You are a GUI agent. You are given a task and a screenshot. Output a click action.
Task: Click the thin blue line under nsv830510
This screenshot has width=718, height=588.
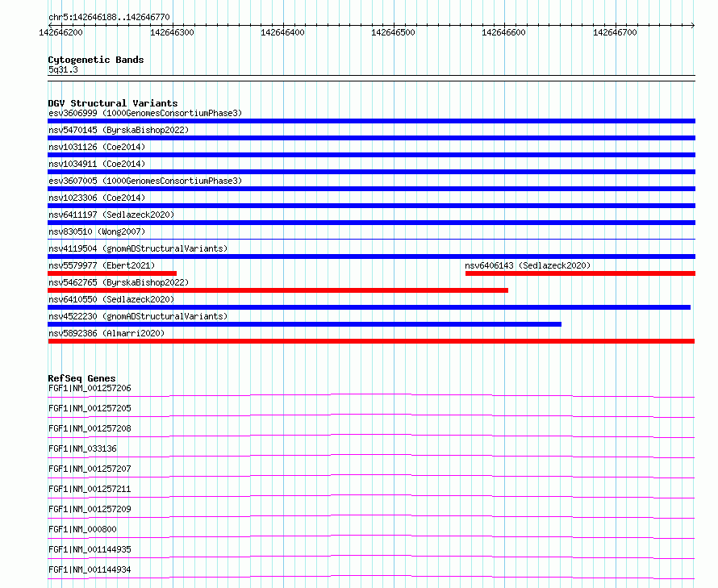(x=371, y=239)
